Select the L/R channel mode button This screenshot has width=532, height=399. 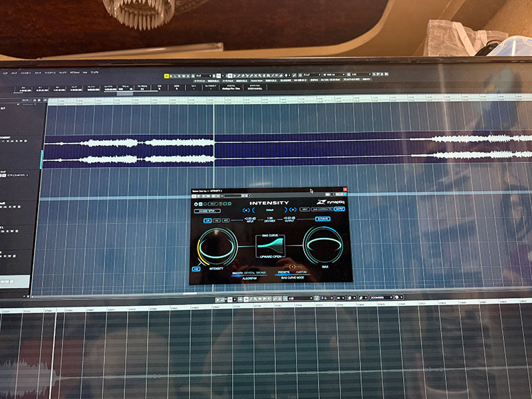pyautogui.click(x=207, y=221)
